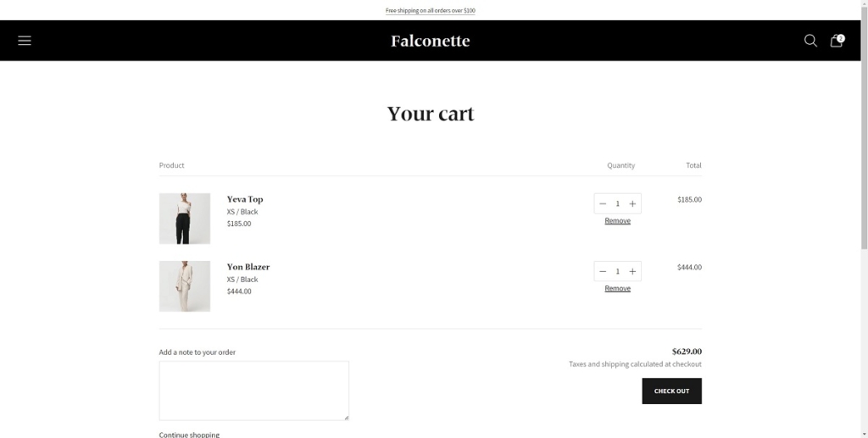
Task: Click the free shipping announcement link
Action: [x=431, y=11]
